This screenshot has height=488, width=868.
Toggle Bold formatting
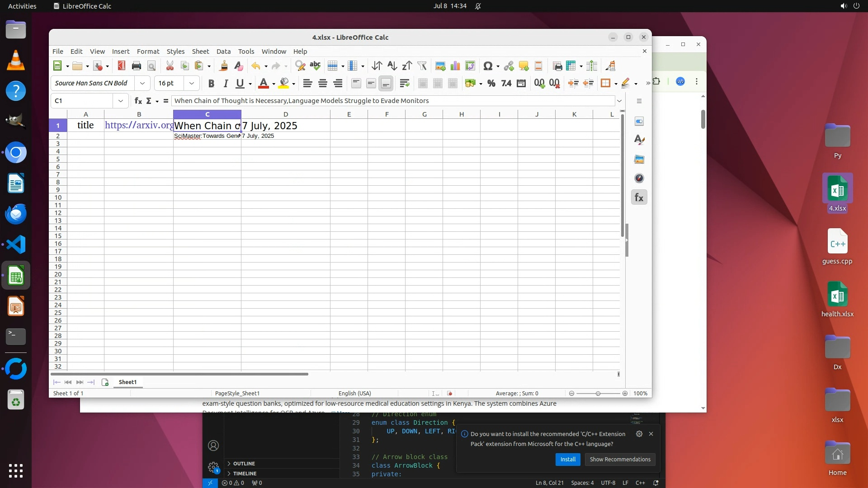tap(211, 83)
